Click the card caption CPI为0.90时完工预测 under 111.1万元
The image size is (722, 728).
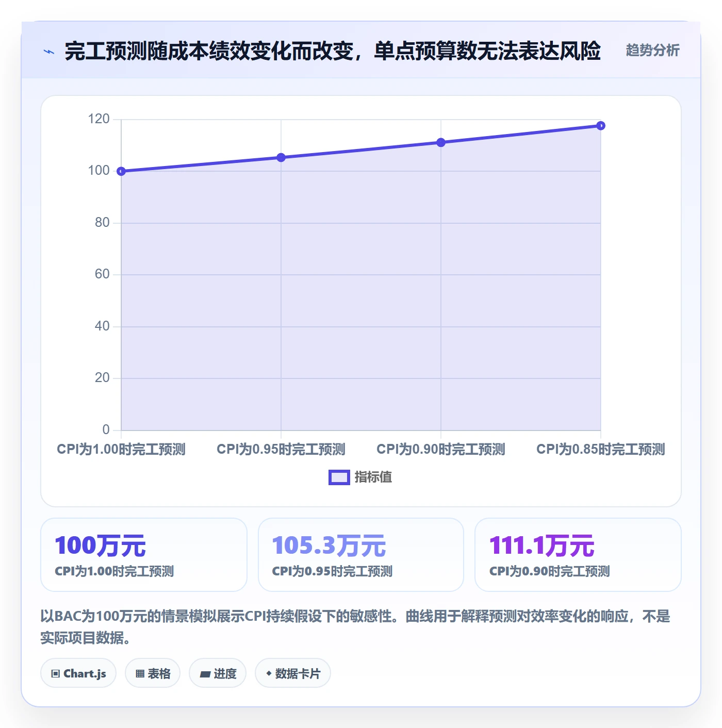(550, 571)
